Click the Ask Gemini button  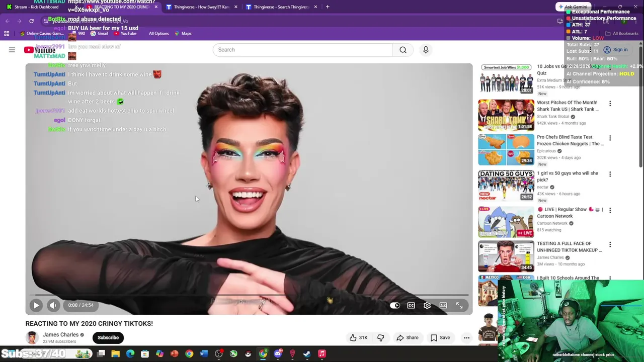573,7
